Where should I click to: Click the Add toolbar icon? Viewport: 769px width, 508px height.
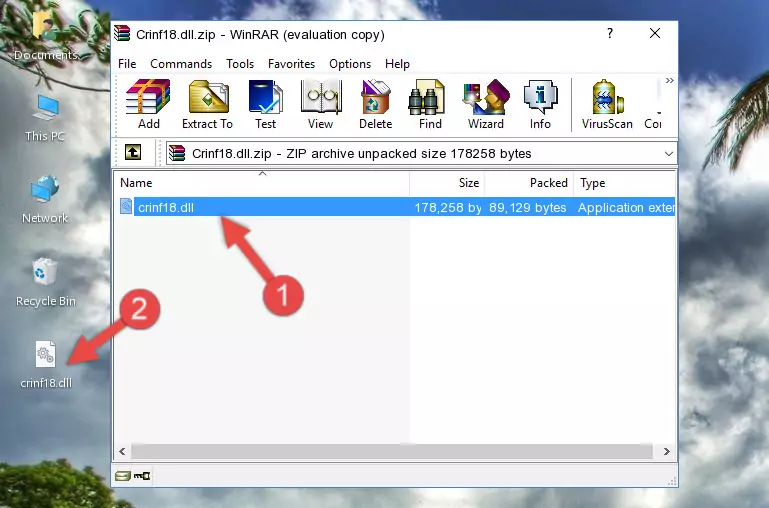(x=148, y=104)
